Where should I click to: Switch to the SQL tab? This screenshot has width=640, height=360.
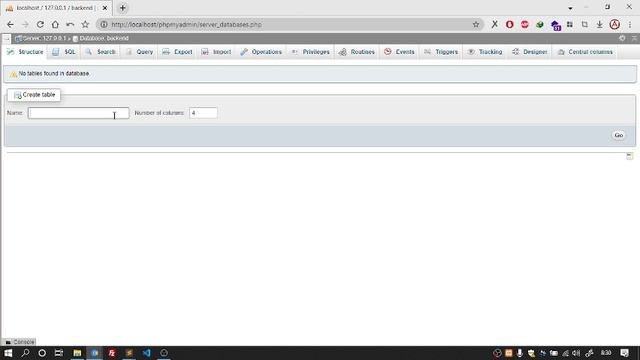click(x=64, y=52)
